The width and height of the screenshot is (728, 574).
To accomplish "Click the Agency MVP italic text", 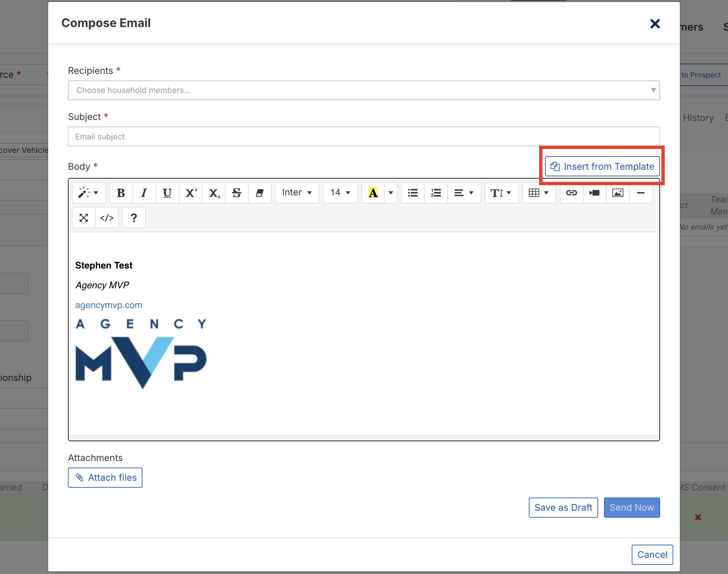I will tap(102, 285).
